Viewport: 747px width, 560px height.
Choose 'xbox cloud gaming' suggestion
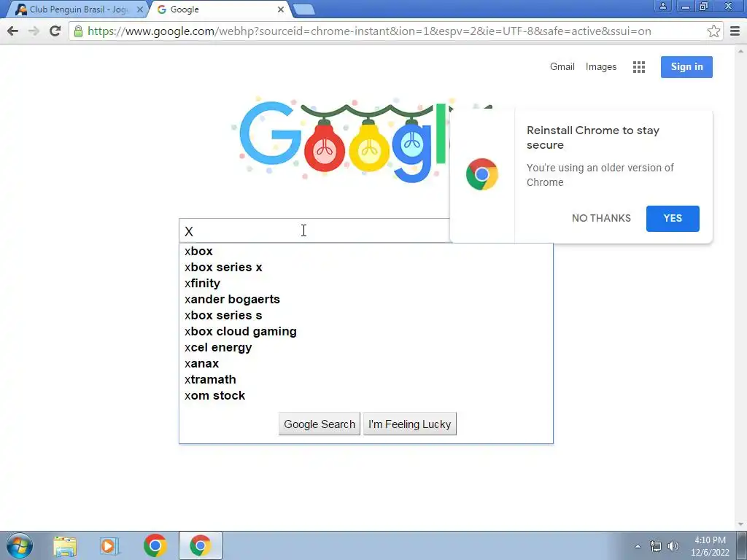pyautogui.click(x=366, y=332)
